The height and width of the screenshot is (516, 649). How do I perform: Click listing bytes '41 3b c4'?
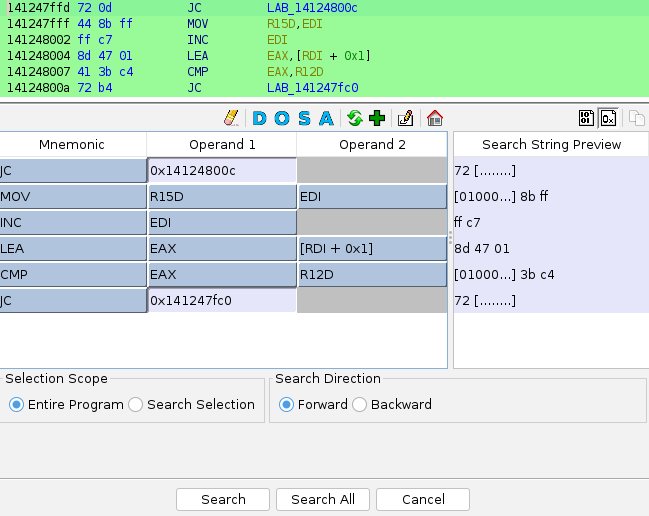[106, 72]
